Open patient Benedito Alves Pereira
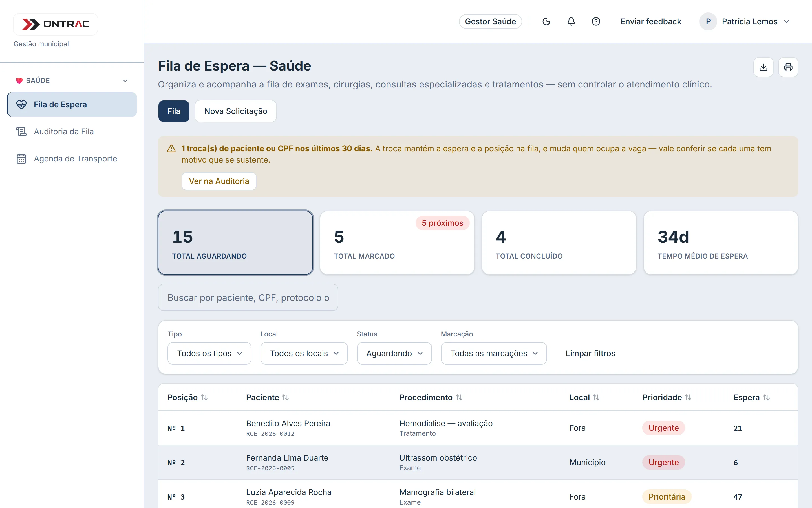The width and height of the screenshot is (812, 508). [x=288, y=423]
